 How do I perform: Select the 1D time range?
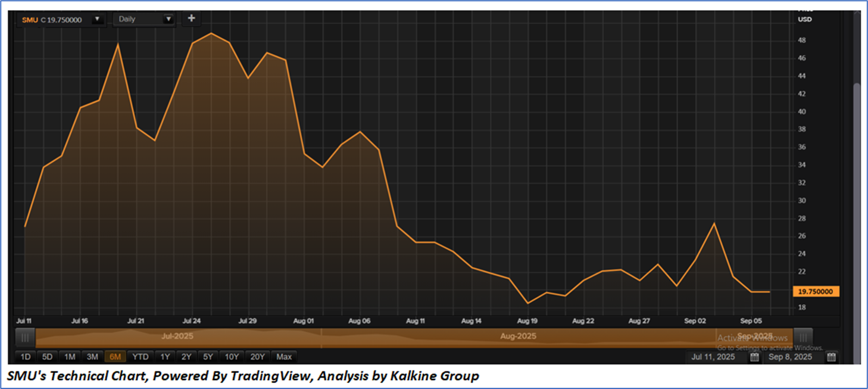[26, 357]
